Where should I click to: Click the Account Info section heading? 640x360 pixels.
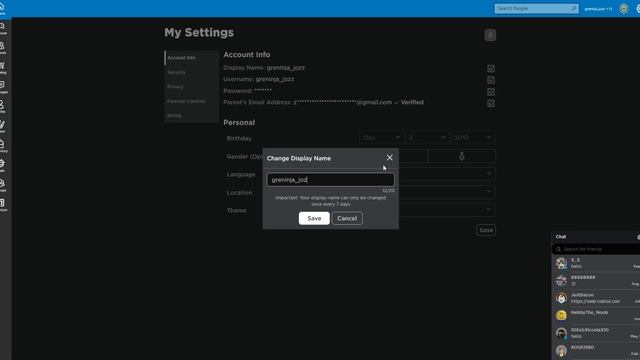coord(247,55)
